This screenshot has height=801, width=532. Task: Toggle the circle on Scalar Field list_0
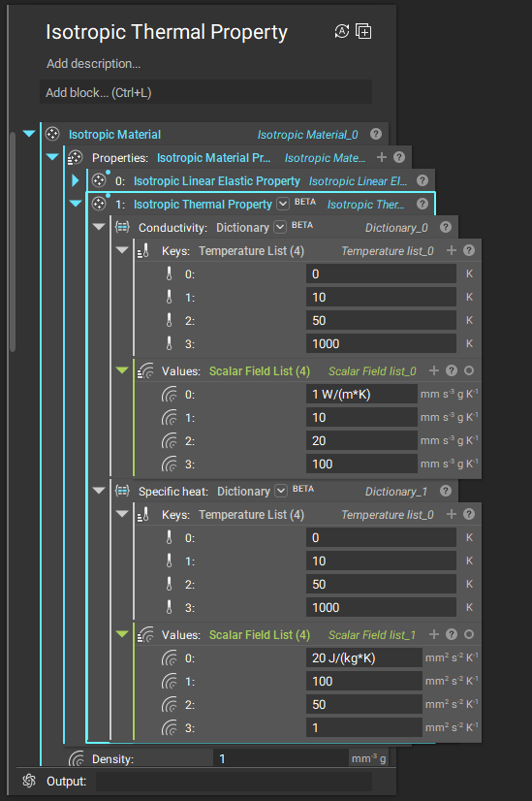pyautogui.click(x=469, y=370)
